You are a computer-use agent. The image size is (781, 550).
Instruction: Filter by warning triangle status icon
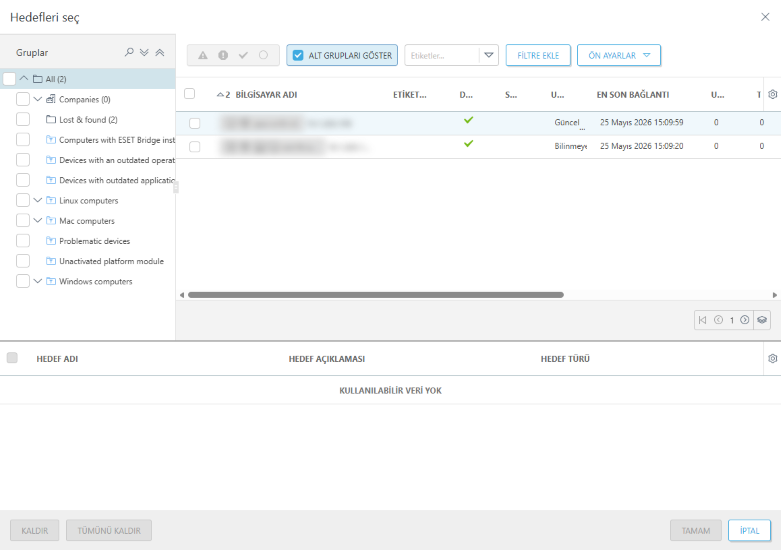(203, 55)
